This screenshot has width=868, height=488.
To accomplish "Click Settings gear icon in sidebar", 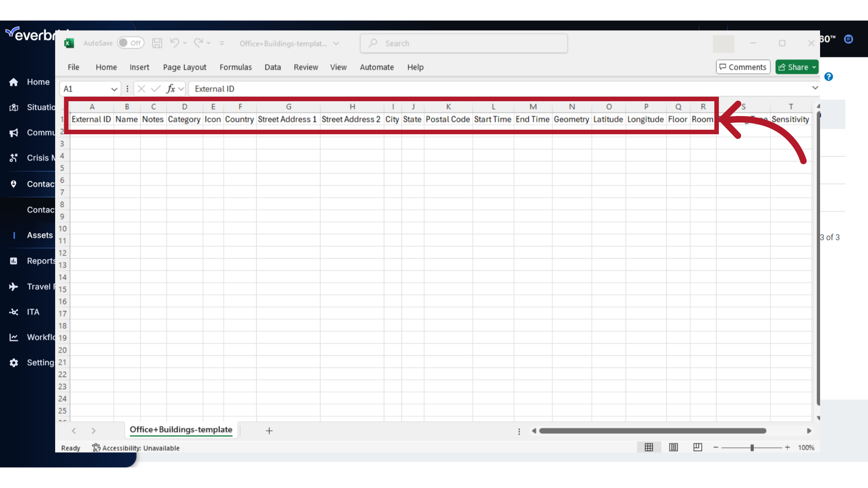I will (14, 362).
